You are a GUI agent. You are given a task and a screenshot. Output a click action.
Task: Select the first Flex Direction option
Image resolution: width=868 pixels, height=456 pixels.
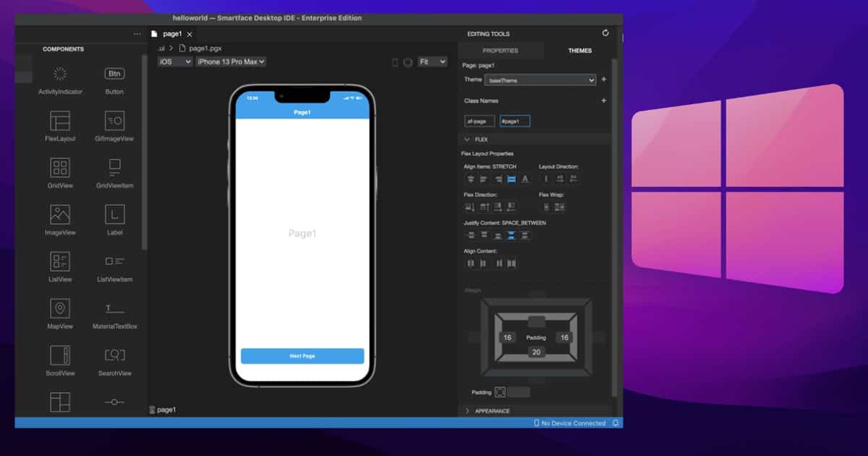470,207
